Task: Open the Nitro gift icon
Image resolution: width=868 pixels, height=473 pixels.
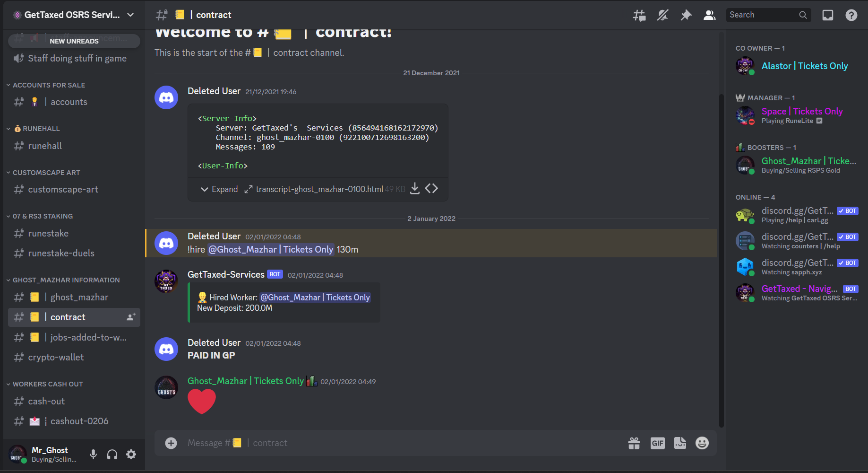Action: click(x=634, y=443)
